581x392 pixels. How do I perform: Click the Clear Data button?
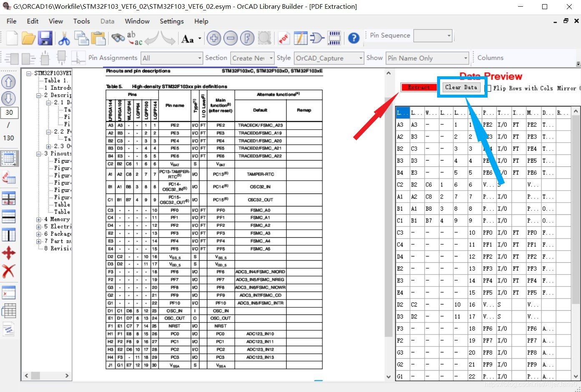pyautogui.click(x=461, y=87)
